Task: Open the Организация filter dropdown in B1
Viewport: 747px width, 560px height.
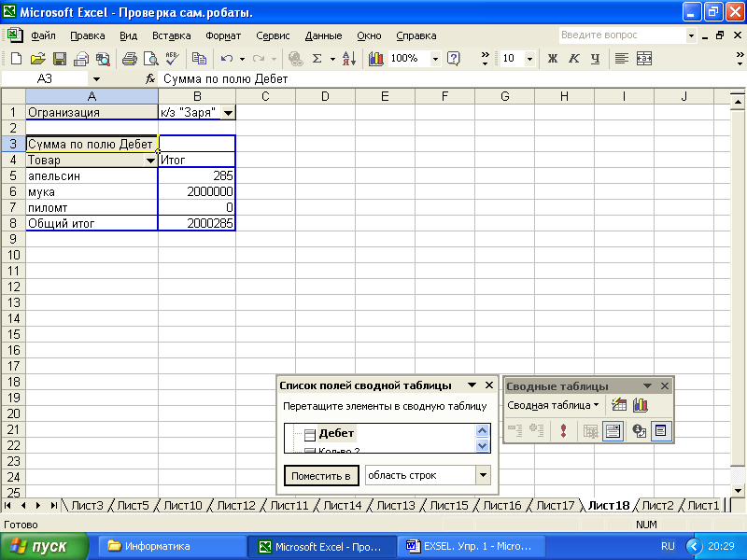Action: point(228,113)
